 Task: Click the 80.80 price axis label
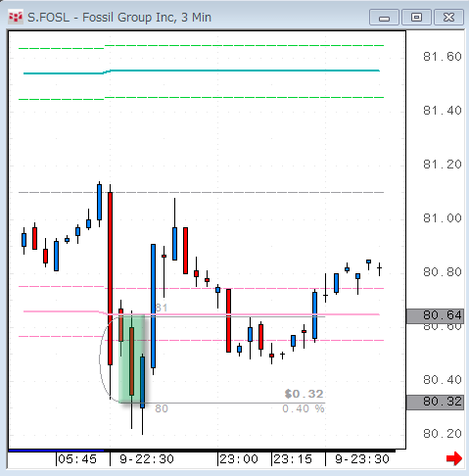point(443,272)
